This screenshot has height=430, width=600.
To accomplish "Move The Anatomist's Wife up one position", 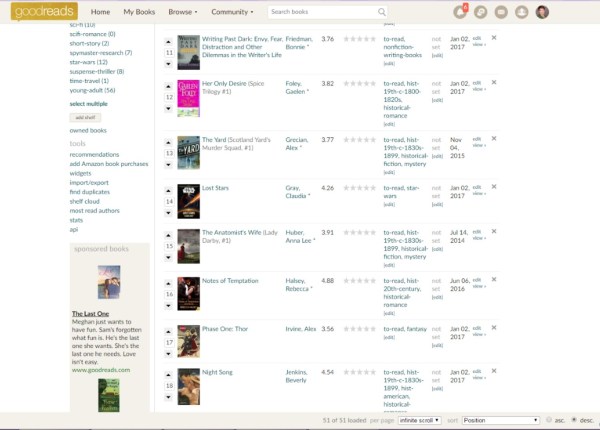I will (168, 235).
